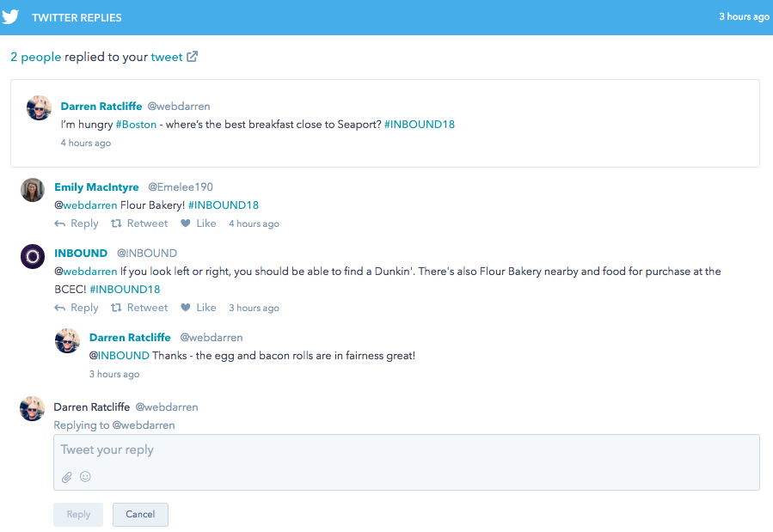This screenshot has width=773, height=532.
Task: Retweet the INBOUND Dunkin' reply
Action: pos(139,308)
